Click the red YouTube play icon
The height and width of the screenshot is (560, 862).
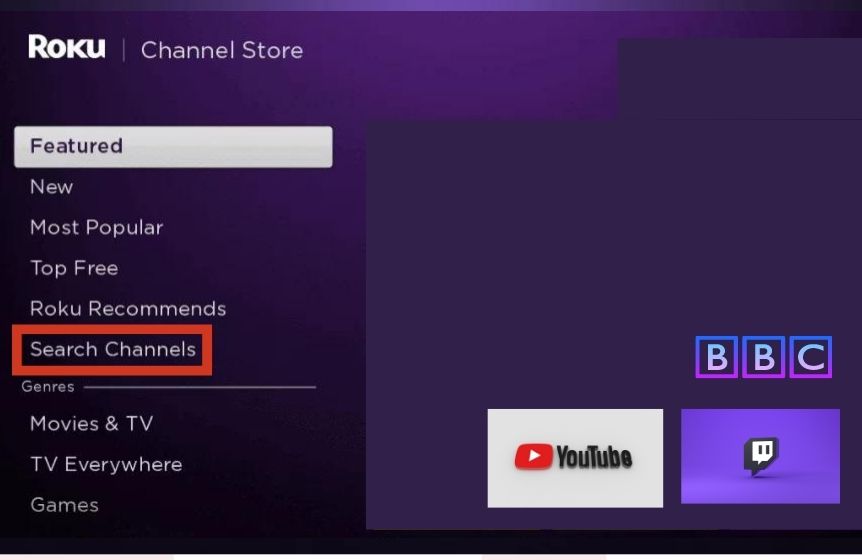pyautogui.click(x=533, y=457)
